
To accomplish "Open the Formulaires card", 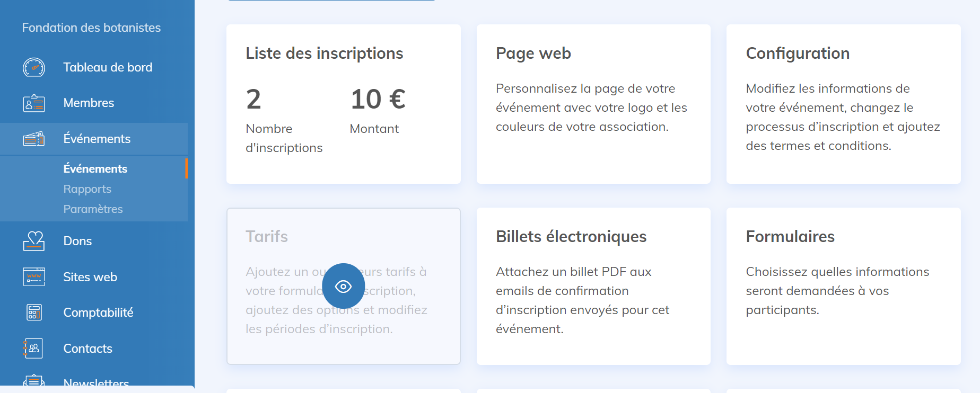I will click(x=843, y=286).
